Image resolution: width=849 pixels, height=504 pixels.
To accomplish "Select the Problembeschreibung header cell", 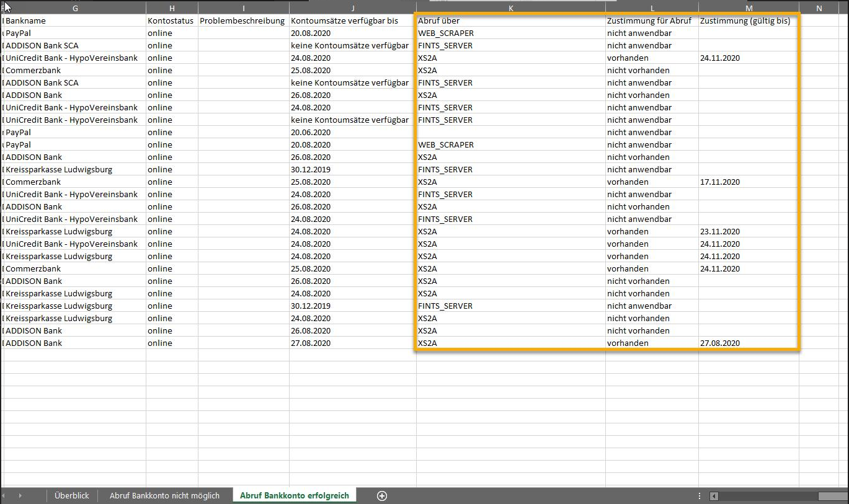I will pos(244,20).
